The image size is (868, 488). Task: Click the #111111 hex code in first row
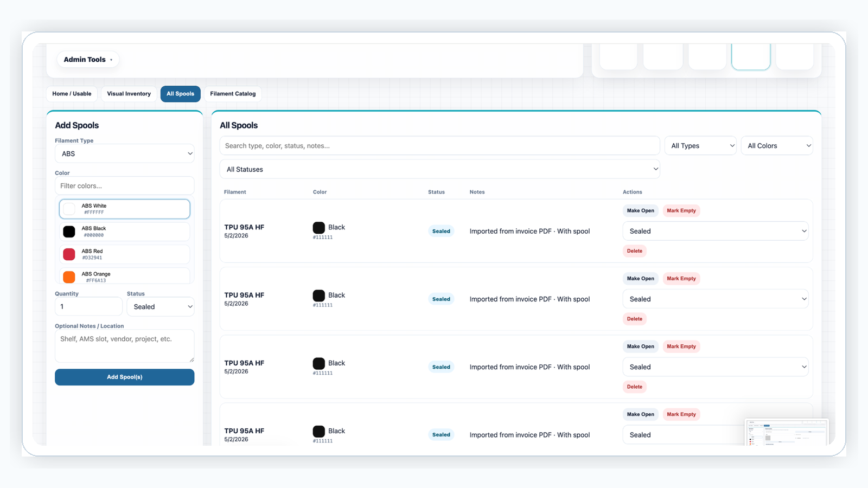click(x=323, y=237)
